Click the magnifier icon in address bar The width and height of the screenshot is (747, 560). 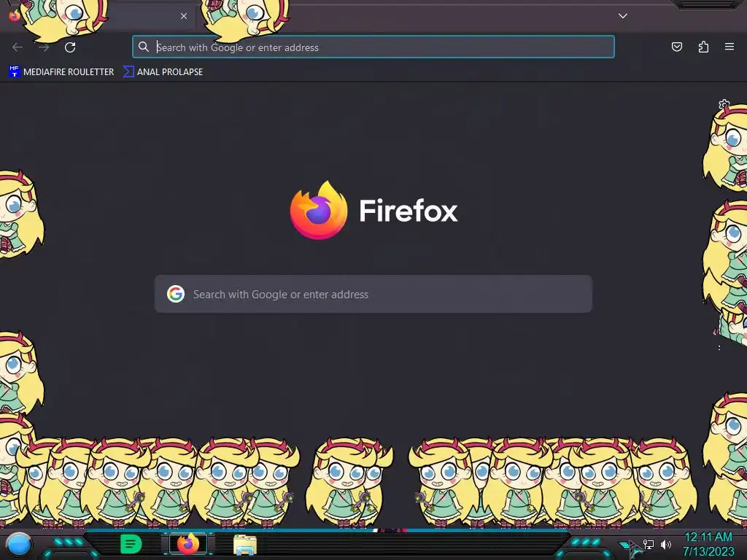pyautogui.click(x=144, y=47)
